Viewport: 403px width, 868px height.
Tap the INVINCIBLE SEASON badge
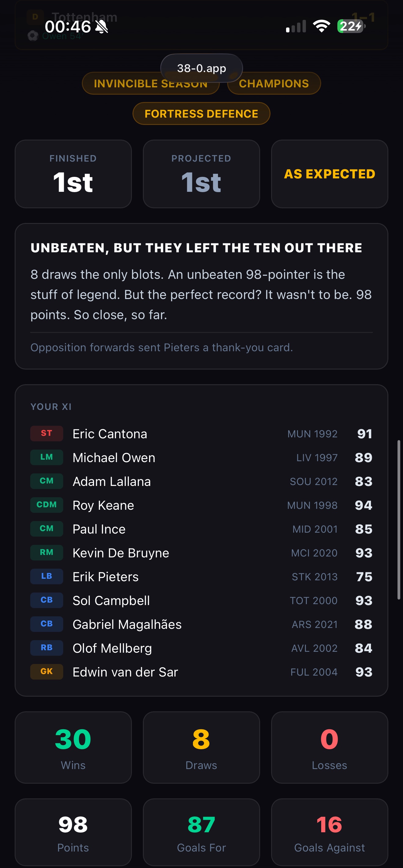pyautogui.click(x=151, y=84)
